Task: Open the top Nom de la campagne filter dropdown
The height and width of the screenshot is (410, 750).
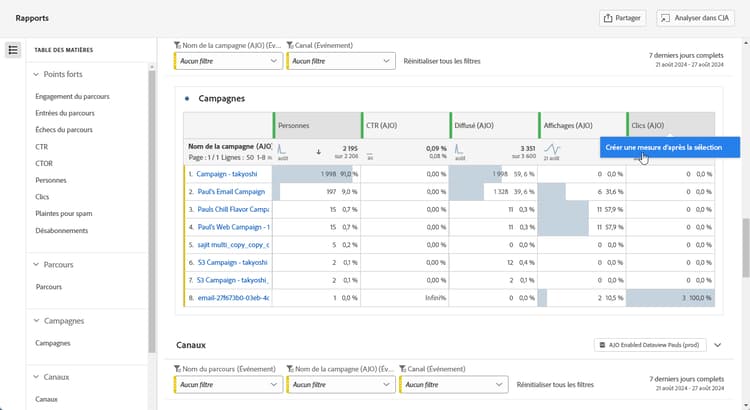Action: (x=228, y=61)
